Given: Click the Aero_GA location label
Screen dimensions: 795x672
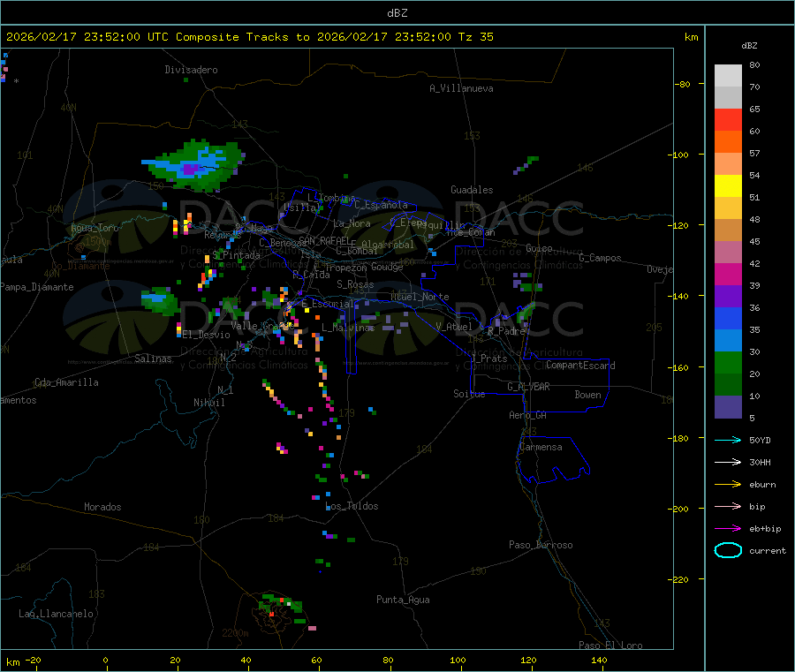Looking at the screenshot, I should (x=528, y=415).
